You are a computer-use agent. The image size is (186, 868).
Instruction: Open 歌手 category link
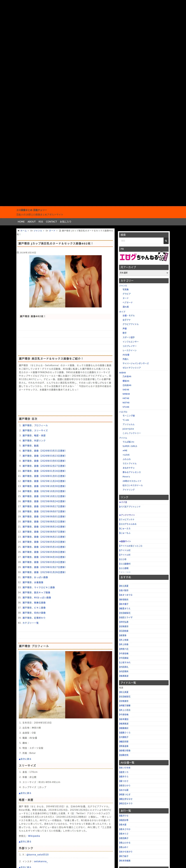125,333
